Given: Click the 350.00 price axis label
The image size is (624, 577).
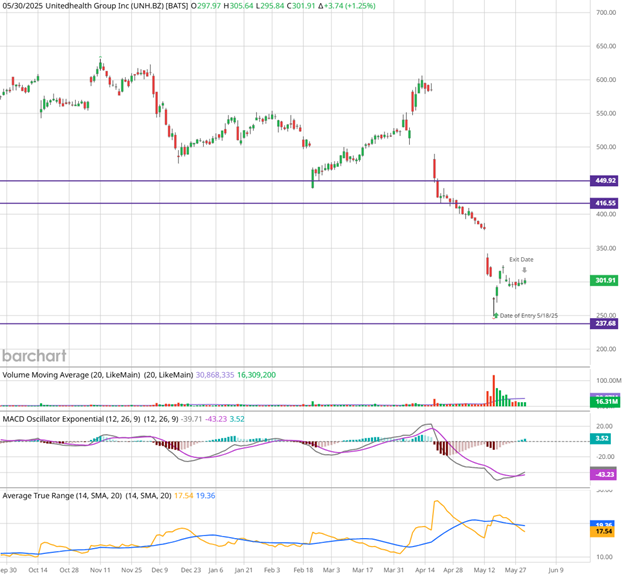Looking at the screenshot, I should pos(606,248).
